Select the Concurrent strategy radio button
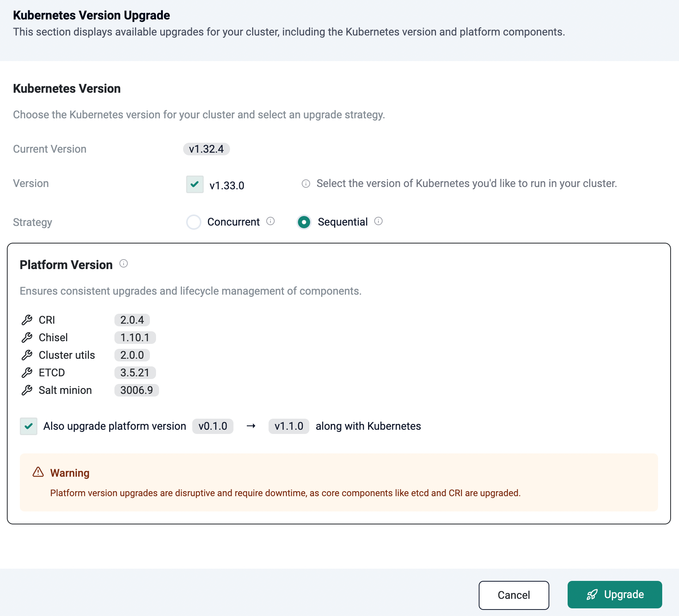 coord(194,222)
